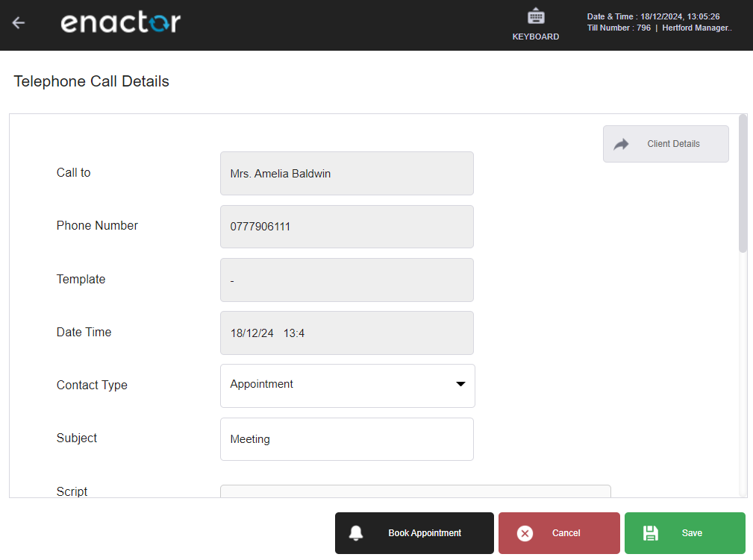This screenshot has width=753, height=560.
Task: Click the Hertford Manager user label
Action: coord(697,28)
